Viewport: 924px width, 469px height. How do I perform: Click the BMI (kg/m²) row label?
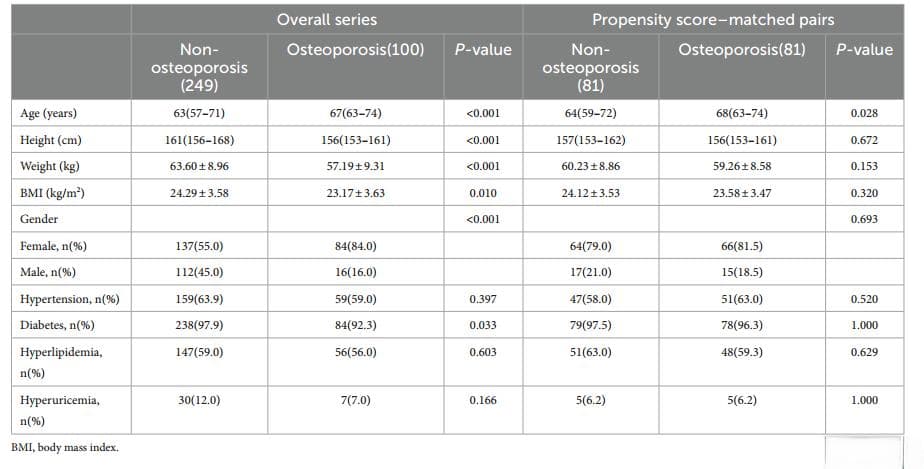[x=52, y=193]
